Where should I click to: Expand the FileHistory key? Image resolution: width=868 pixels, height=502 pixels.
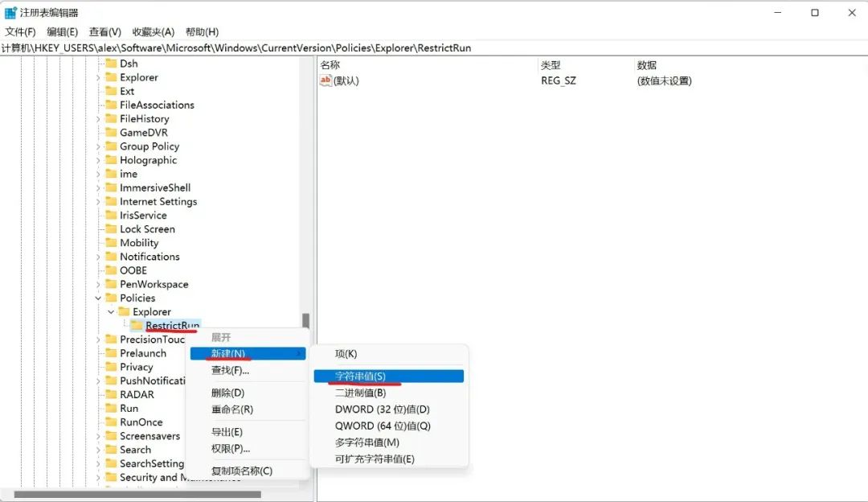[99, 118]
